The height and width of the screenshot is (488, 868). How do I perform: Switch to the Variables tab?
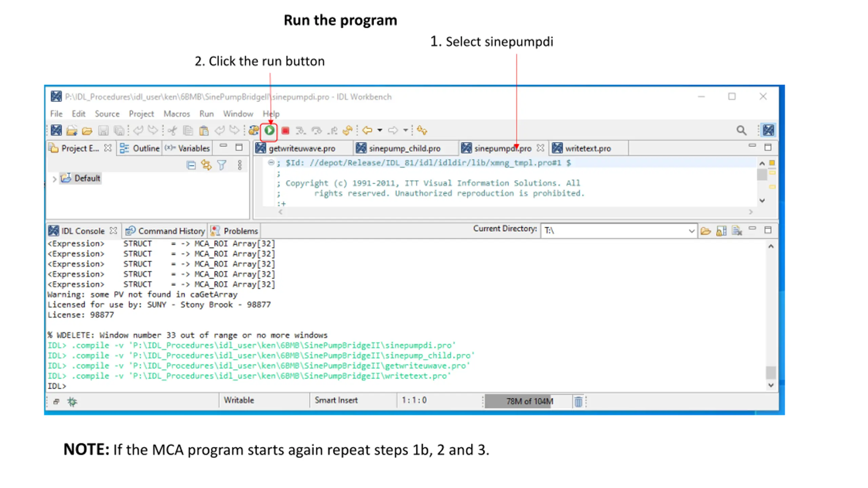188,148
